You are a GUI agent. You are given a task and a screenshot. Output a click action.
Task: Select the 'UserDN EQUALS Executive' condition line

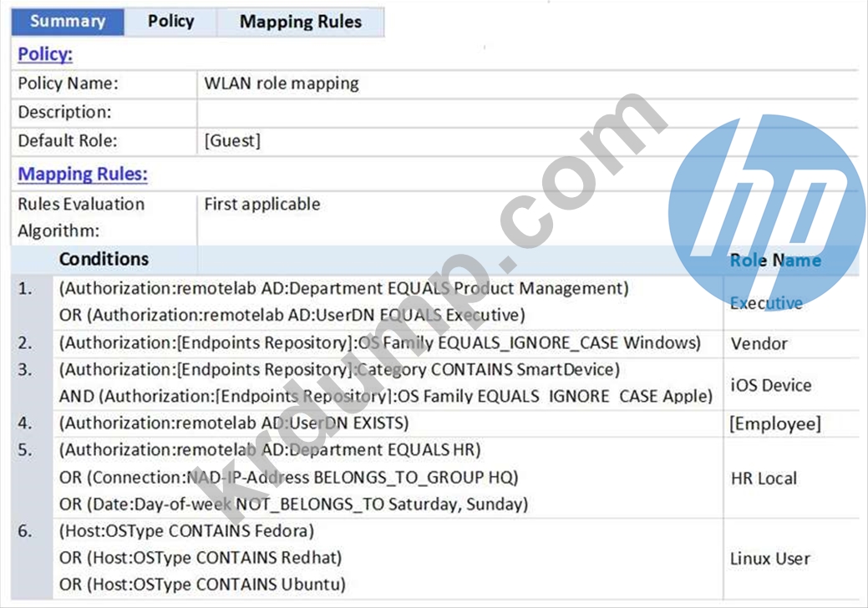pos(292,315)
